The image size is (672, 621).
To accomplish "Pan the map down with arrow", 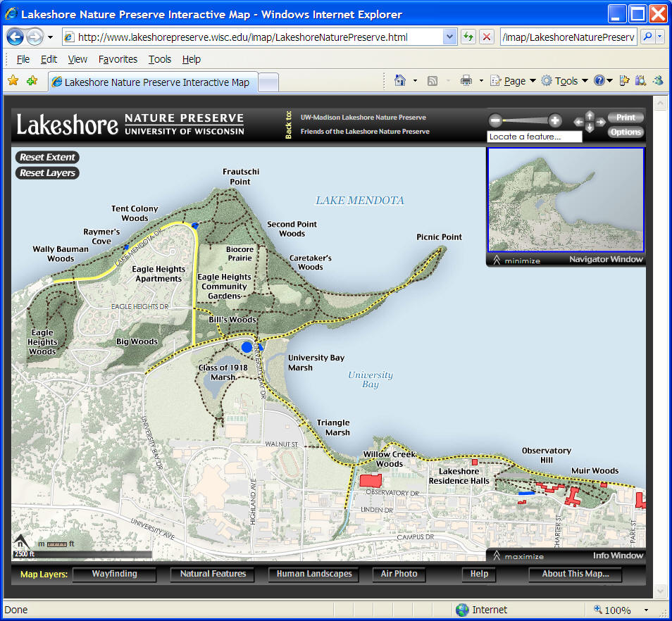I will 590,128.
